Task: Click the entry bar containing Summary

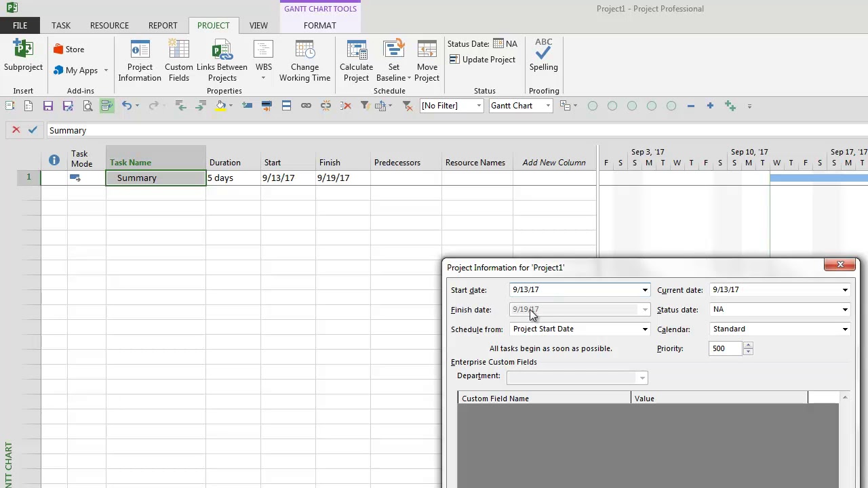Action: tap(456, 130)
